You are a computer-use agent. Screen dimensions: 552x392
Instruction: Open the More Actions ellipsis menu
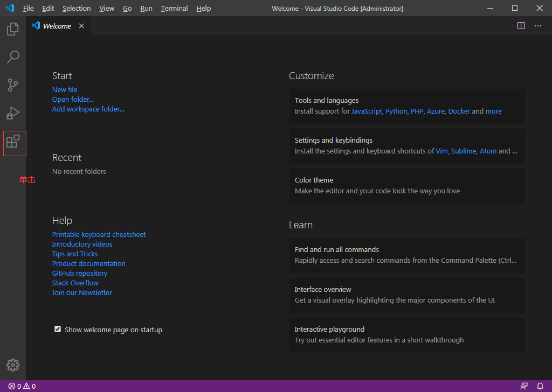pos(537,26)
